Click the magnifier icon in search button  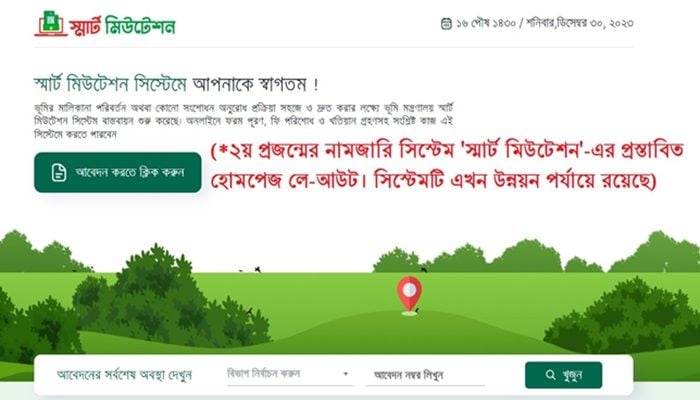click(x=550, y=375)
